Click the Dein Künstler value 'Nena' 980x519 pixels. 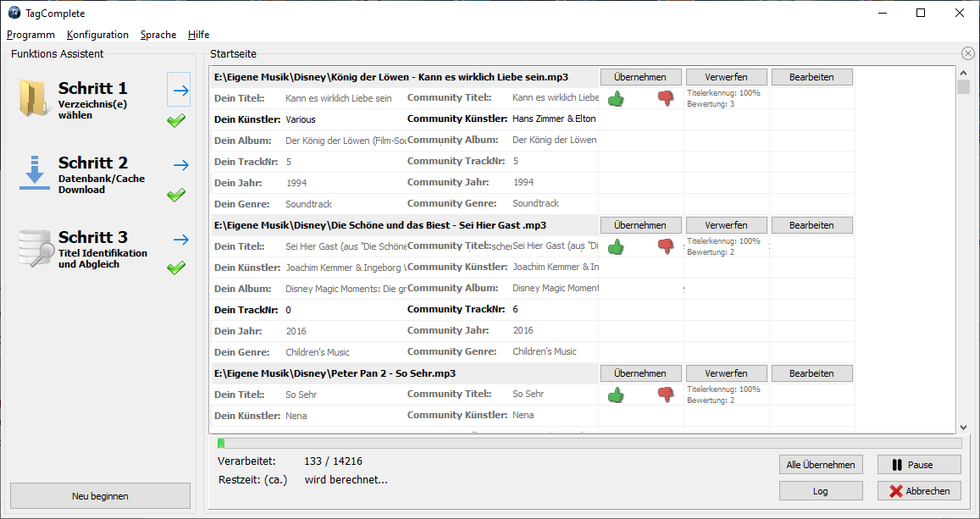click(296, 416)
